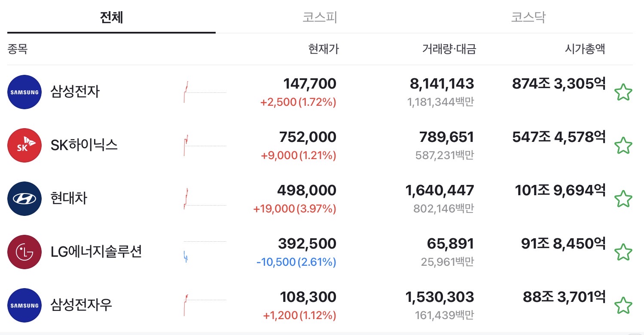
Task: Star LG에너지솔루션 as a favorite
Action: (x=623, y=252)
